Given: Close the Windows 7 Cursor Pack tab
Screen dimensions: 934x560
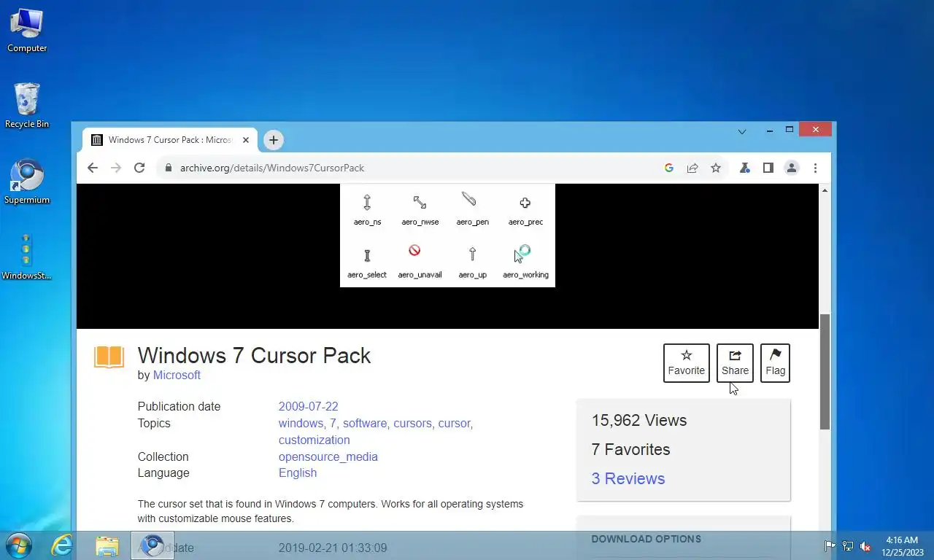Looking at the screenshot, I should tap(246, 140).
